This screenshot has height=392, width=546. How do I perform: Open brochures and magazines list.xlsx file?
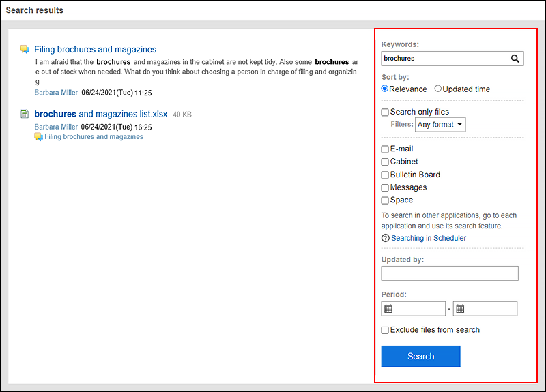100,114
